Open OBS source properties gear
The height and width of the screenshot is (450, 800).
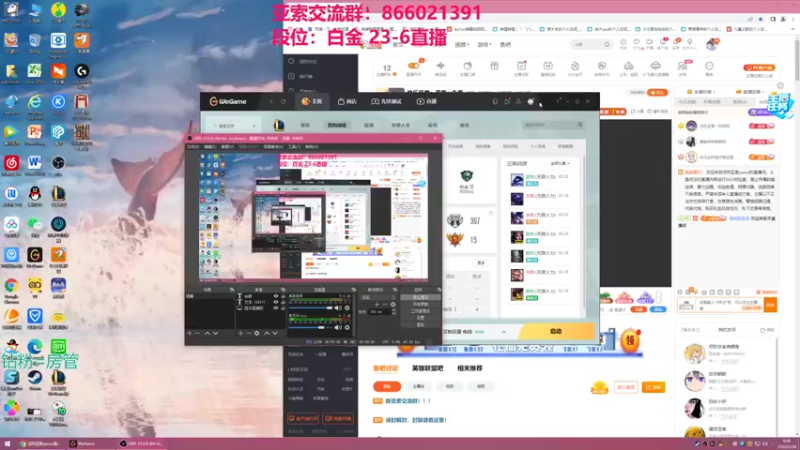click(257, 333)
